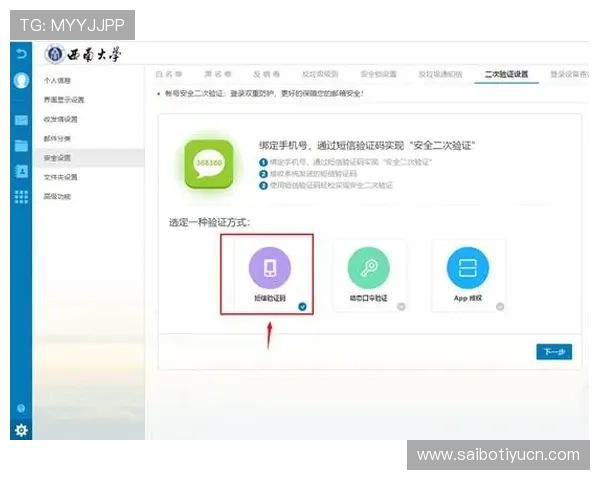600x480 pixels.
Task: Open the mail envelope icon in sidebar
Action: pyautogui.click(x=21, y=120)
